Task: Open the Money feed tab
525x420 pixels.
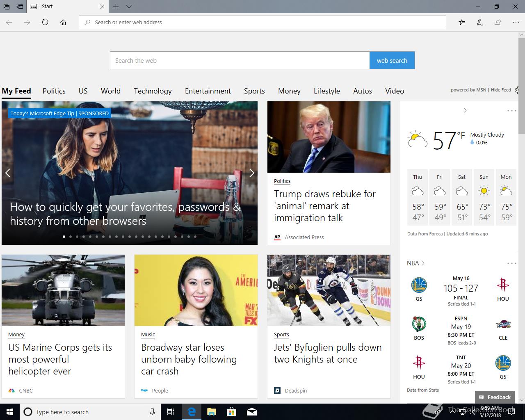Action: point(289,91)
